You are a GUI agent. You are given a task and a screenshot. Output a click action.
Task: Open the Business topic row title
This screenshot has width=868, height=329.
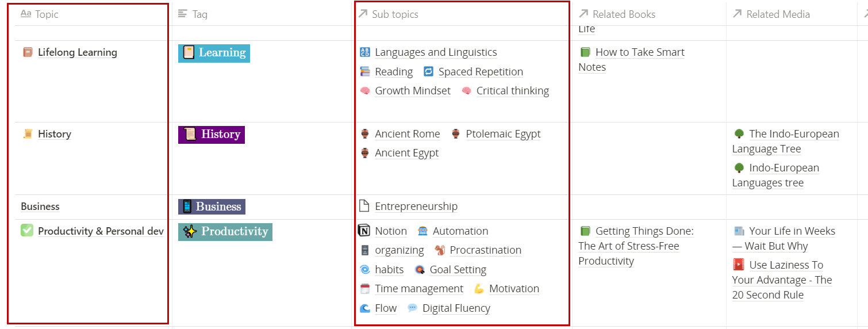coord(40,206)
